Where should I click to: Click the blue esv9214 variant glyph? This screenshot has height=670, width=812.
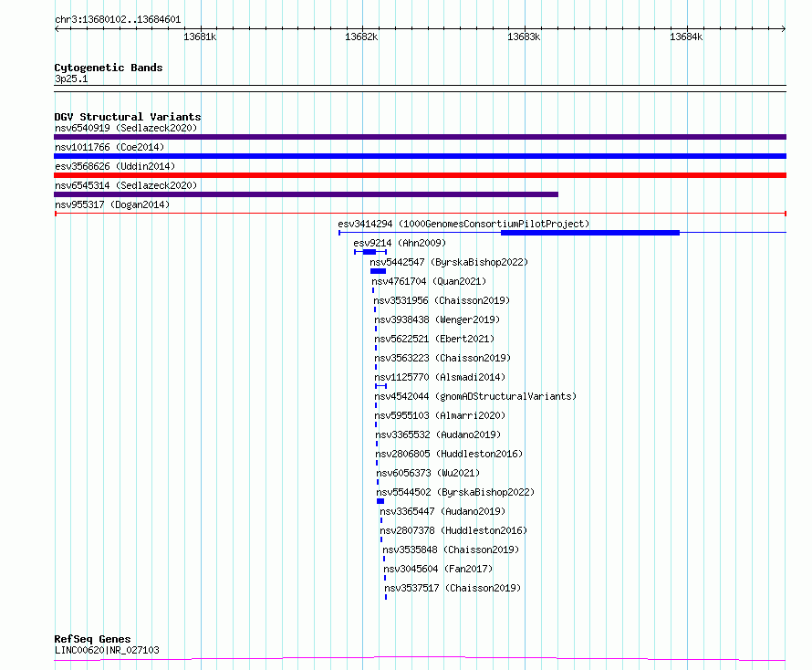click(370, 252)
